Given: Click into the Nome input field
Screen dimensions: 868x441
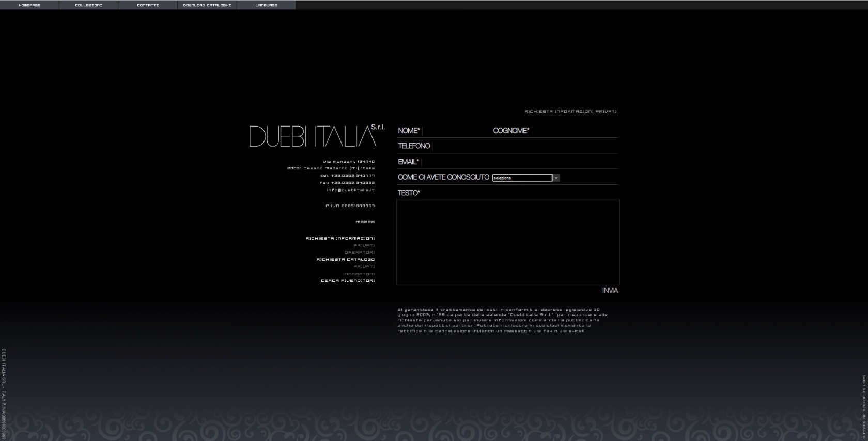Looking at the screenshot, I should coord(456,131).
